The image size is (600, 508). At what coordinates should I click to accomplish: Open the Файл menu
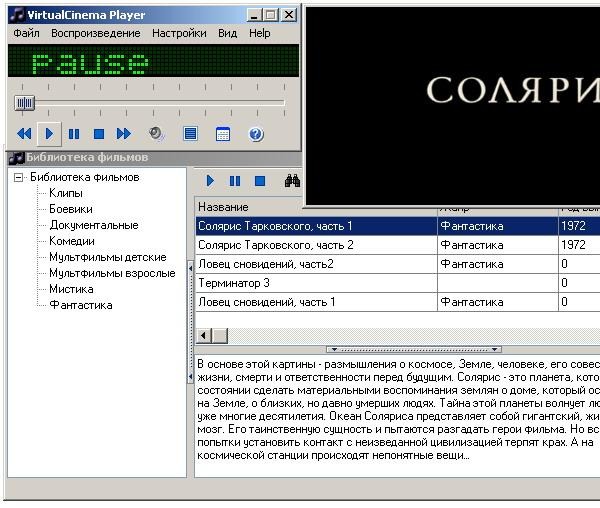tap(26, 33)
